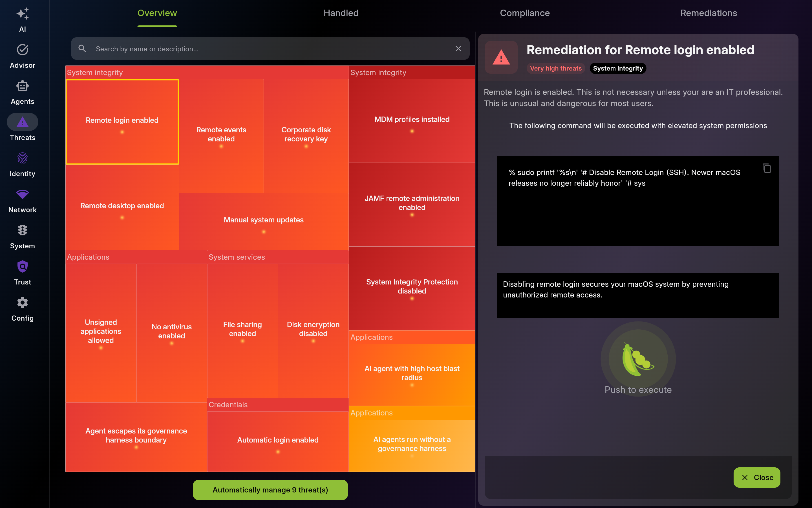Select AI agents run without governance harness tile
812x508 pixels.
412,446
